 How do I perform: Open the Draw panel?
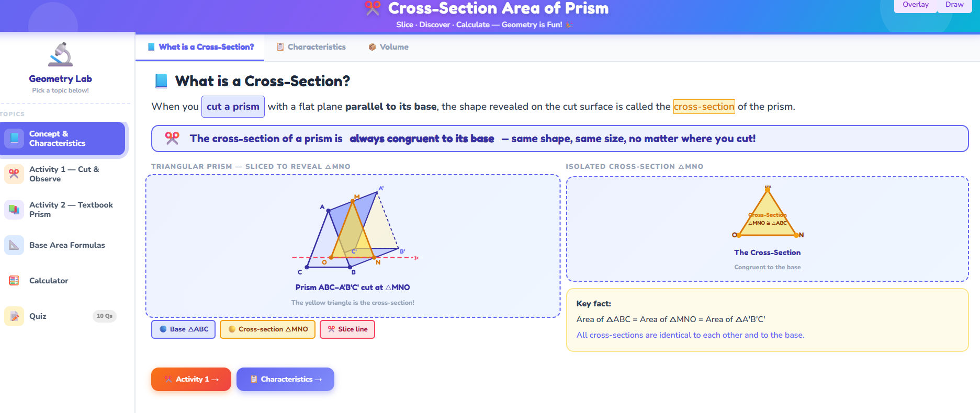click(x=954, y=4)
